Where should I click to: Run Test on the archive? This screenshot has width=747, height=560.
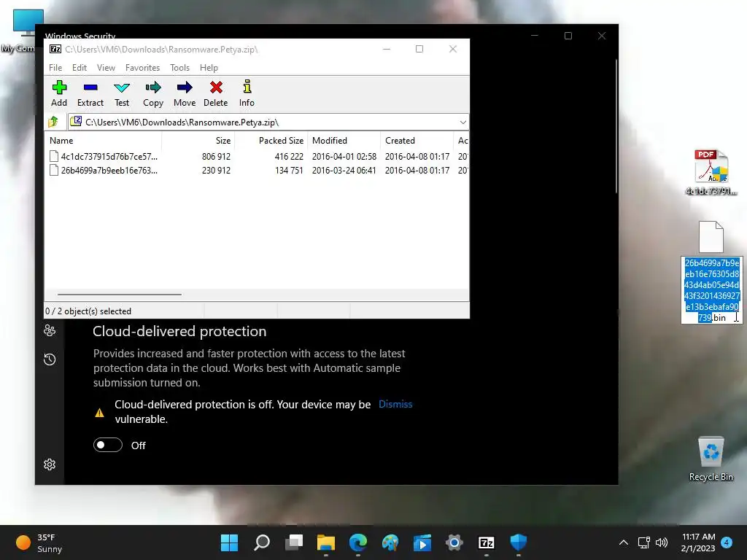[122, 93]
